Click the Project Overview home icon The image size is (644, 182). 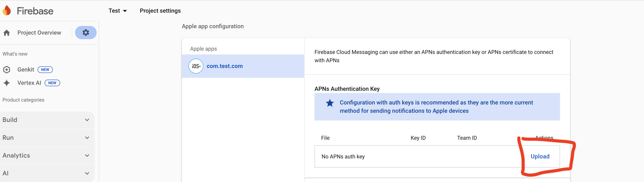pyautogui.click(x=7, y=33)
